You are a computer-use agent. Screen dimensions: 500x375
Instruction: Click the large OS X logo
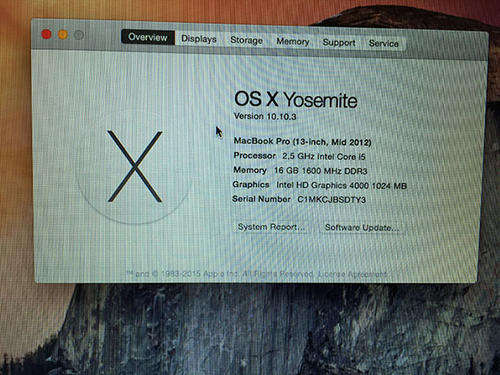pos(135,166)
